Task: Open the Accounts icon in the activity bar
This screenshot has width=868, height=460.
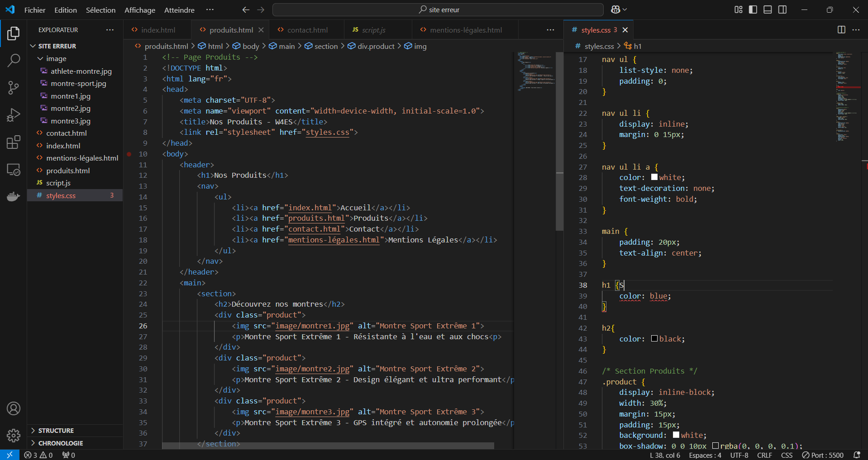Action: (14, 408)
